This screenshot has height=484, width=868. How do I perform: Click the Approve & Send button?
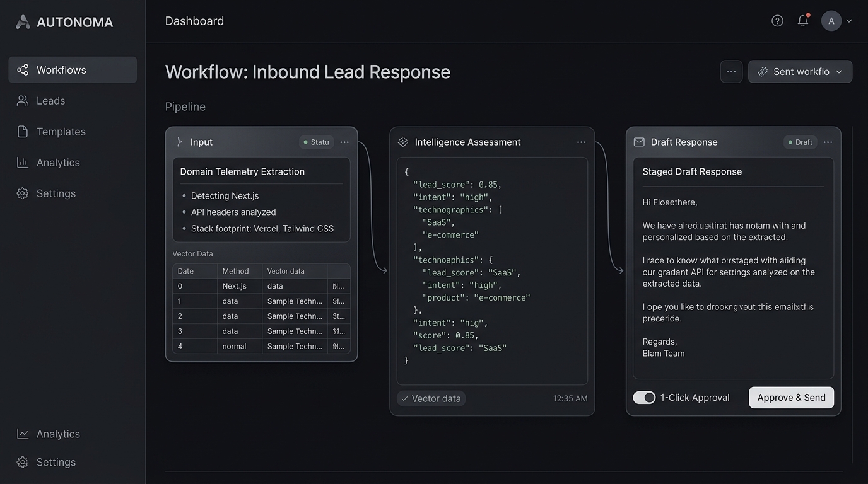pyautogui.click(x=791, y=398)
